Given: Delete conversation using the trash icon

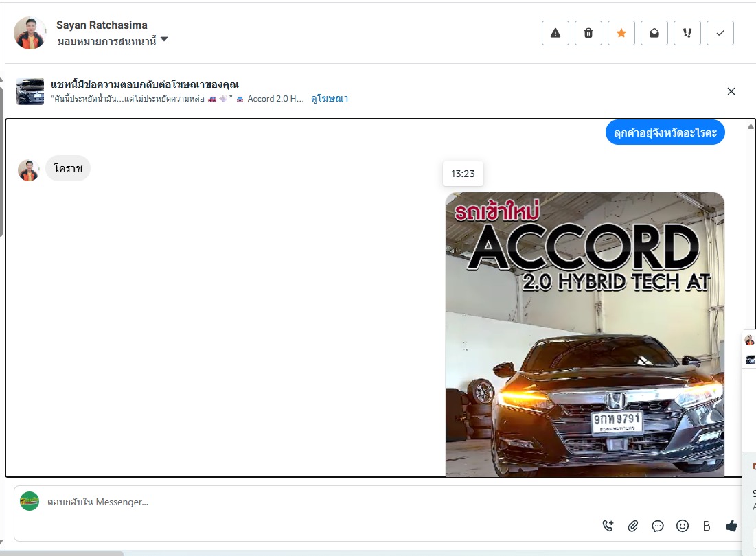Looking at the screenshot, I should [x=588, y=33].
